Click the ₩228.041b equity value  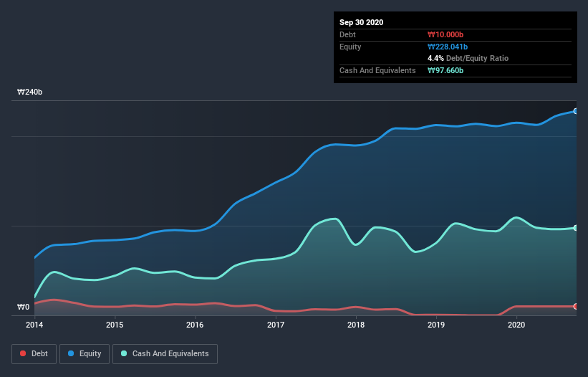[x=448, y=47]
